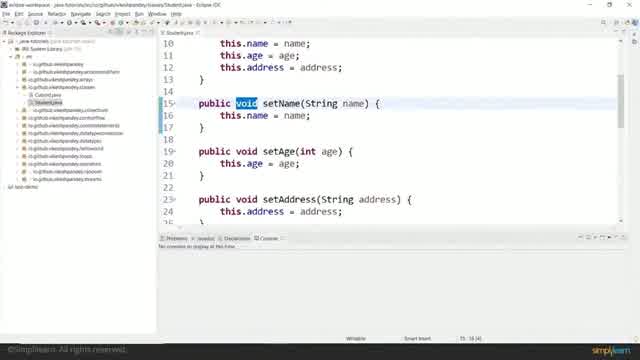Expand the JRE System Library node
The height and width of the screenshot is (360, 640).
[x=11, y=49]
